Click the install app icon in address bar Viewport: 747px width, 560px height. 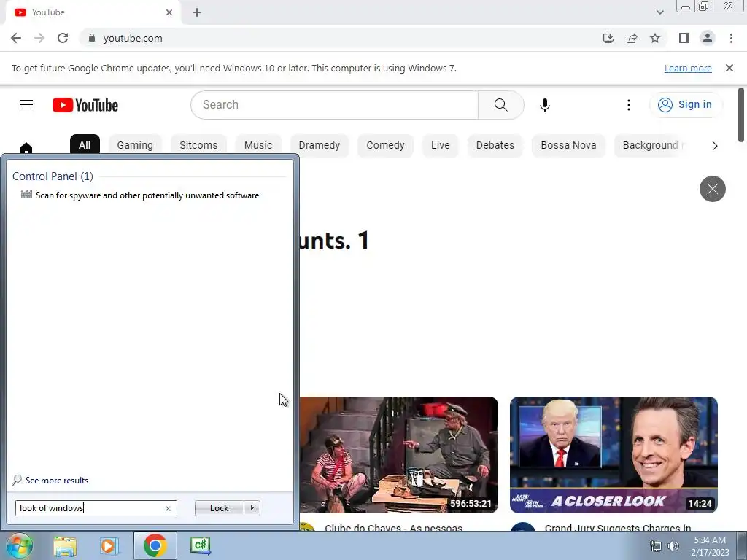tap(608, 38)
